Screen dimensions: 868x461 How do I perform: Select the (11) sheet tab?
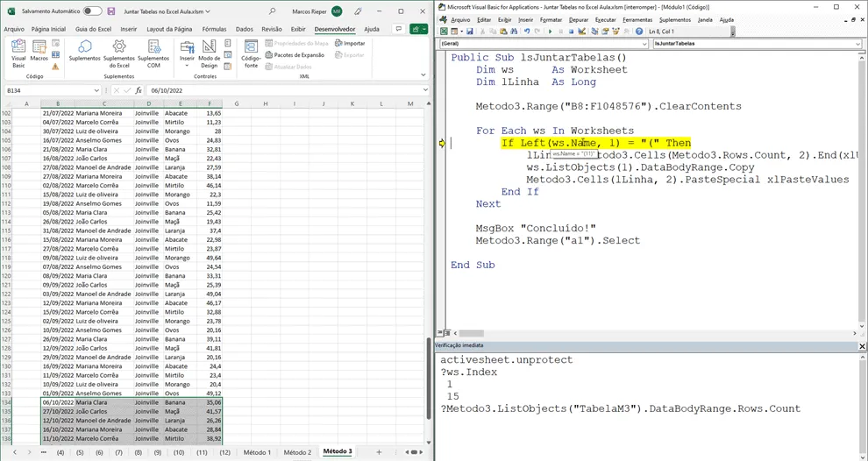202,452
